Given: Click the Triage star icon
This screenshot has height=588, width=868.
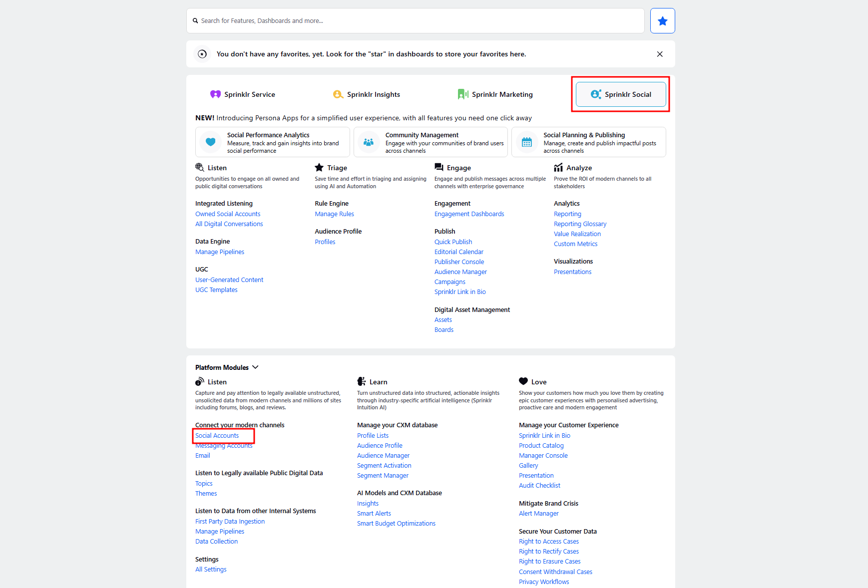Looking at the screenshot, I should point(319,168).
